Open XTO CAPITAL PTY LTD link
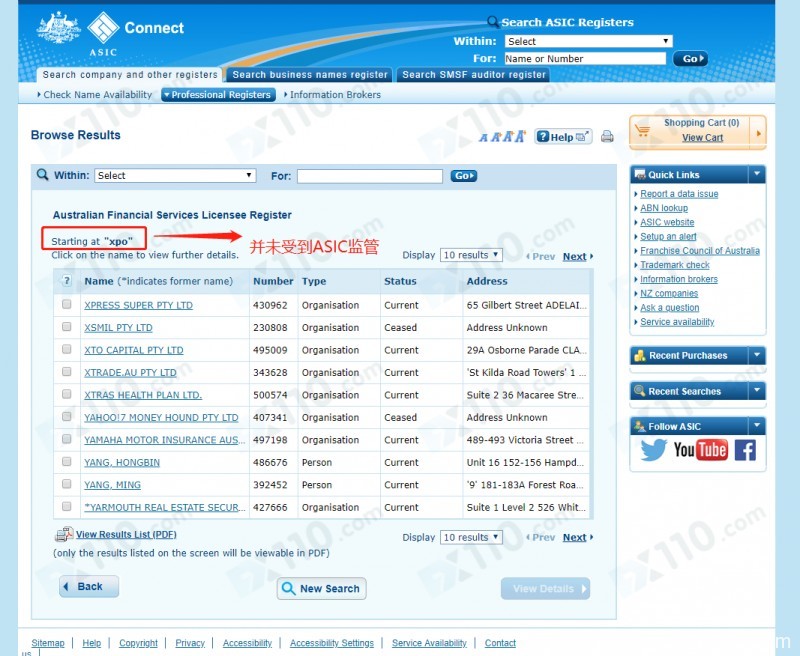Screen dimensions: 800x656 [134, 350]
